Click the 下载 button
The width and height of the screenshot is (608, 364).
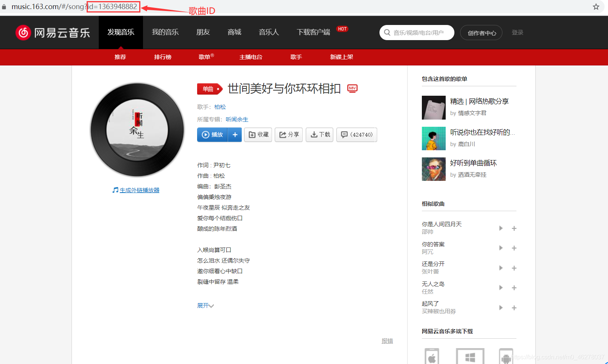(x=320, y=135)
